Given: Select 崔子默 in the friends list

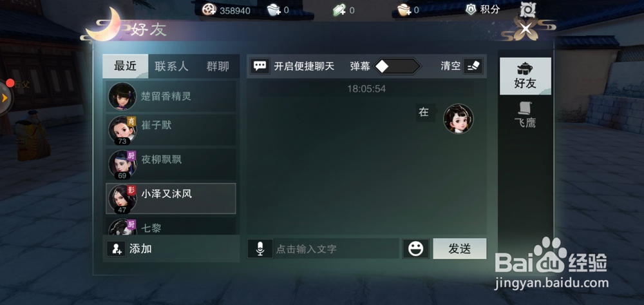Looking at the screenshot, I should [x=171, y=130].
